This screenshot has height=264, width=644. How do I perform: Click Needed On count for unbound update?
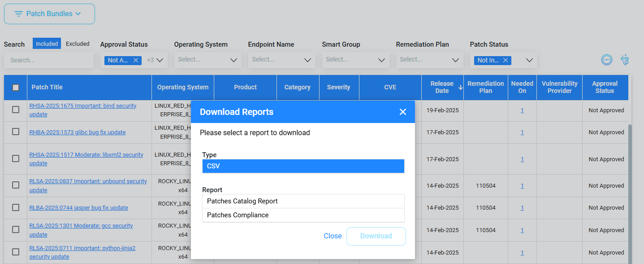tap(522, 186)
